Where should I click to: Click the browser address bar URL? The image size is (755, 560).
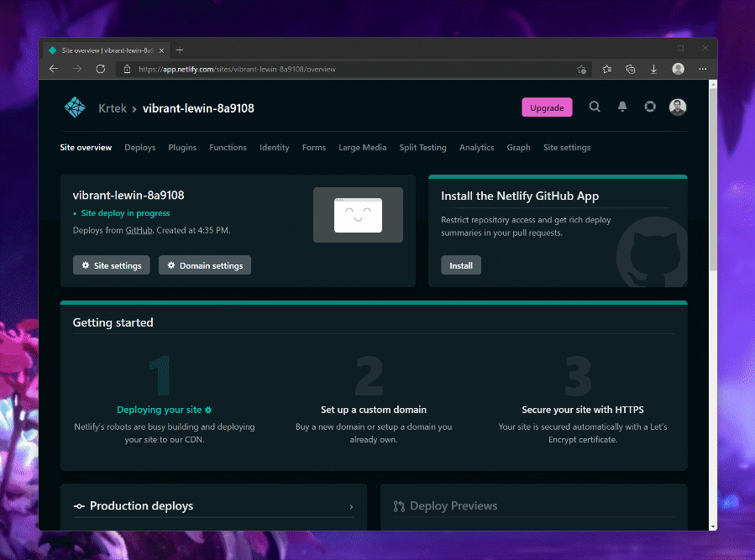coord(237,70)
